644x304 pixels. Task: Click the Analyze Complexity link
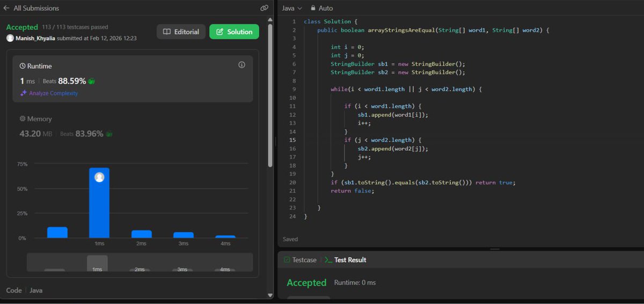[x=53, y=93]
